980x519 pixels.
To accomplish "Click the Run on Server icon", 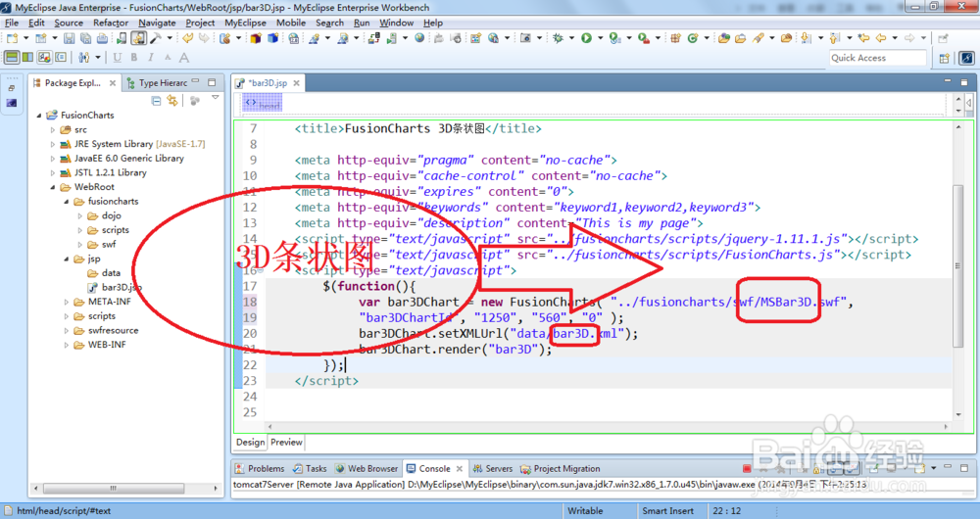I will pos(615,38).
